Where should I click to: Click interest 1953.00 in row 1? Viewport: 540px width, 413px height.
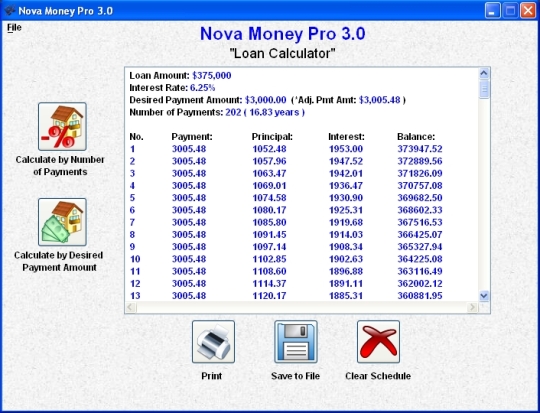[x=346, y=149]
